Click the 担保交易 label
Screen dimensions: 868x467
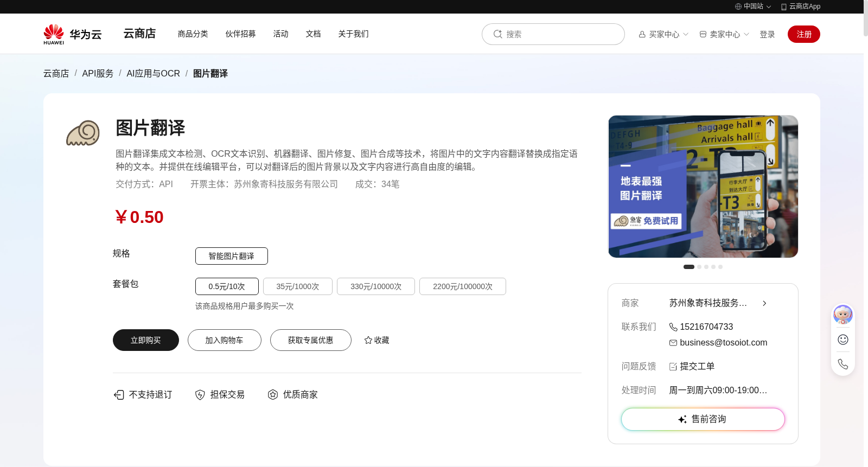(x=227, y=395)
